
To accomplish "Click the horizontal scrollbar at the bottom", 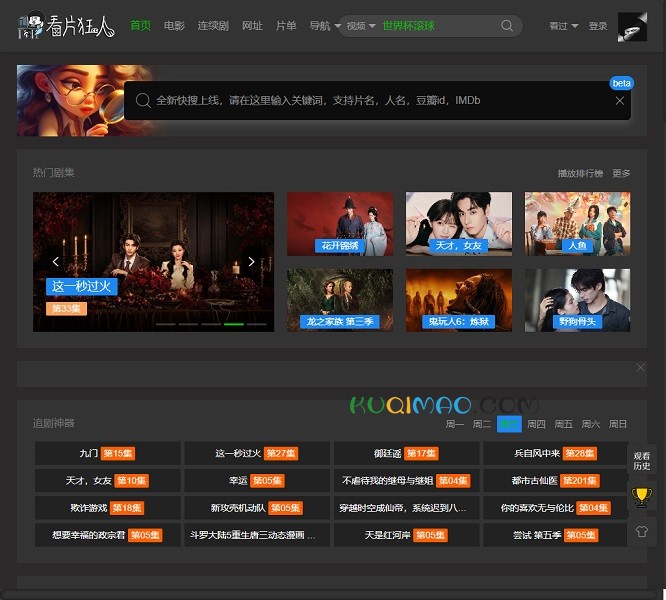I will 329,594.
